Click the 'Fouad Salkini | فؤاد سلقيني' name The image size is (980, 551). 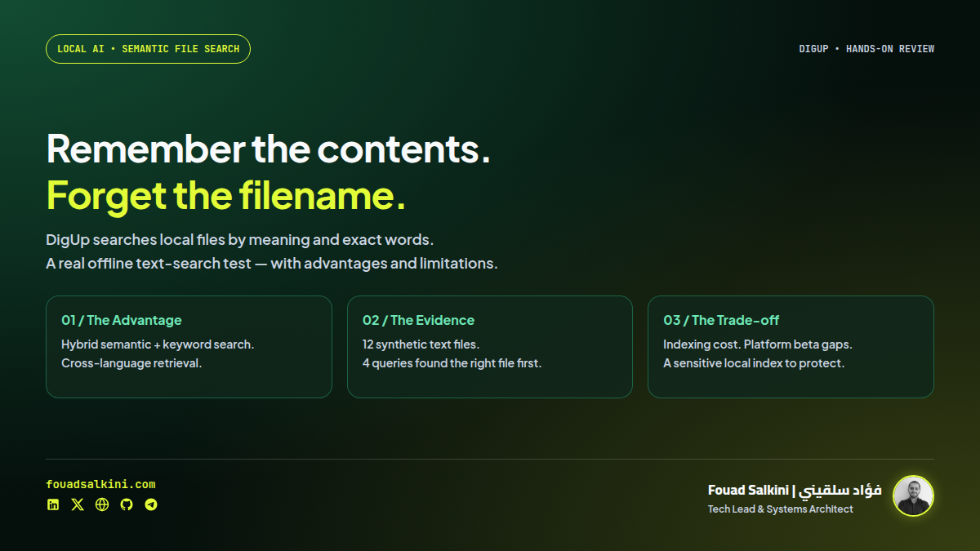pos(795,490)
